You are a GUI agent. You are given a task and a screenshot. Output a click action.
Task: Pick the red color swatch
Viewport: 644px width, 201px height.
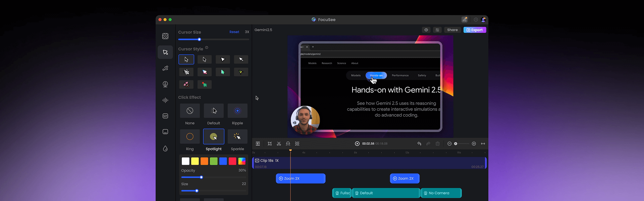(232, 161)
